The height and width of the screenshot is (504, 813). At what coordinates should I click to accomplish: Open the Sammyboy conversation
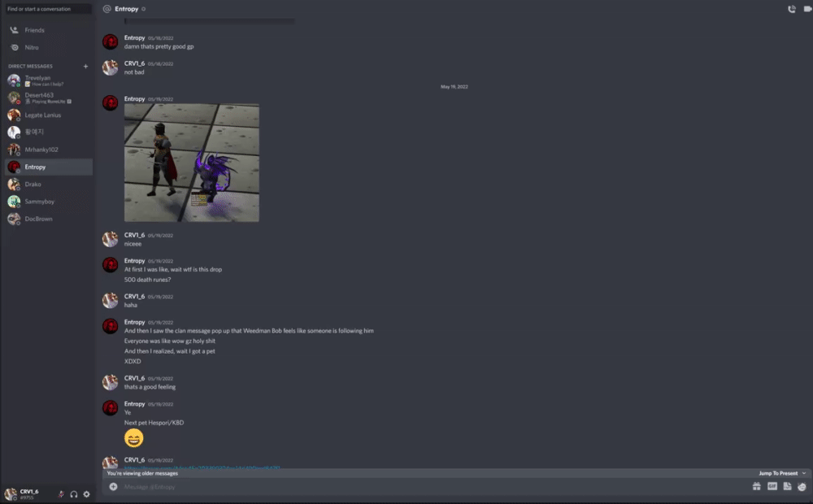coord(49,201)
